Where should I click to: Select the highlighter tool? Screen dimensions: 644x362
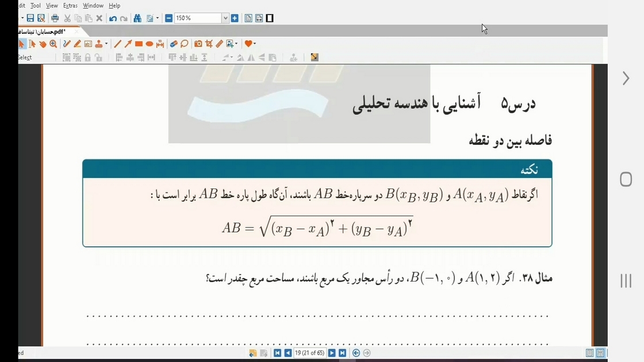(77, 44)
